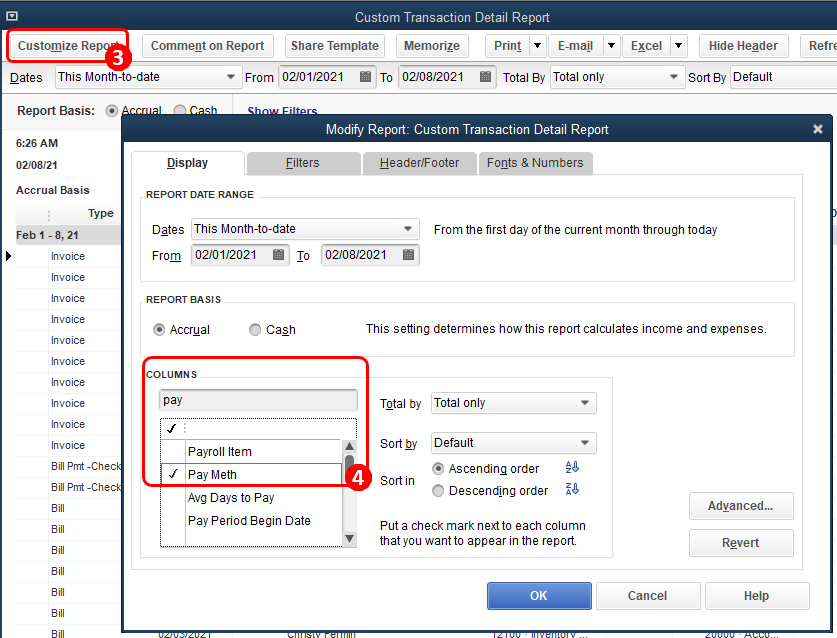Click the Comment on Report button

(x=208, y=46)
